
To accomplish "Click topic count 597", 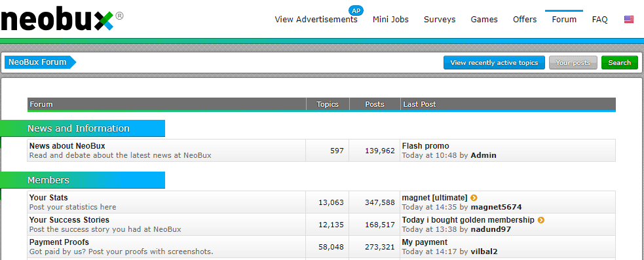I will coord(337,151).
